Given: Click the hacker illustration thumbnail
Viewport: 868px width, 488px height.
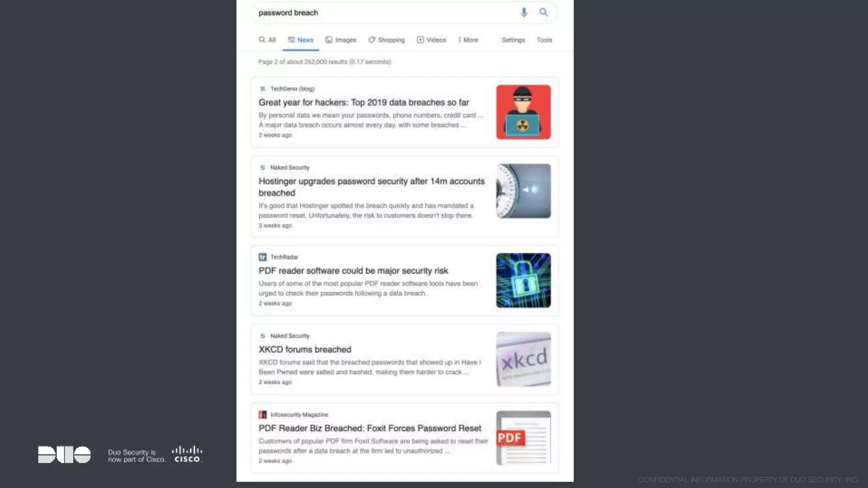Looking at the screenshot, I should coord(523,112).
